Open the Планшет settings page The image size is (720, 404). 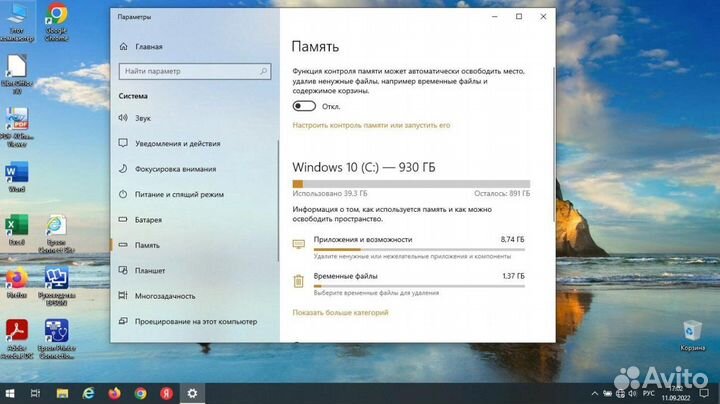click(x=150, y=270)
